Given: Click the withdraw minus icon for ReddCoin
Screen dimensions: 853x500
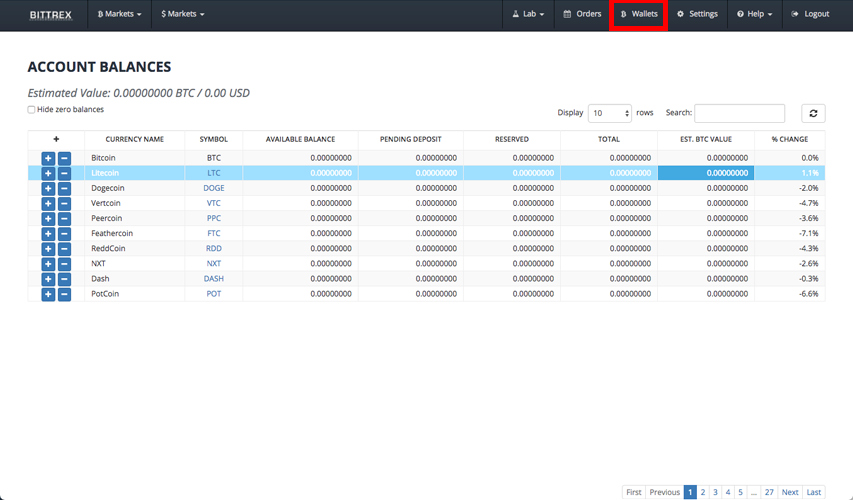Looking at the screenshot, I should 64,249.
